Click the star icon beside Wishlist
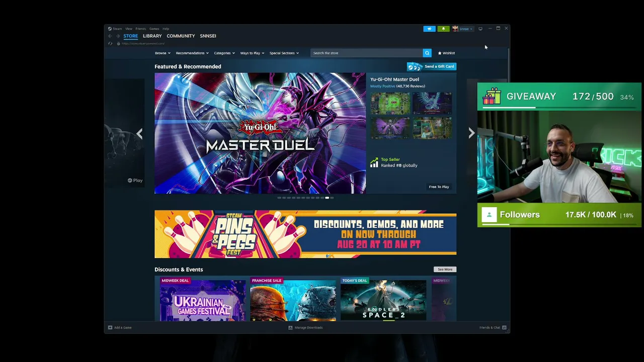This screenshot has width=644, height=362. (x=440, y=53)
